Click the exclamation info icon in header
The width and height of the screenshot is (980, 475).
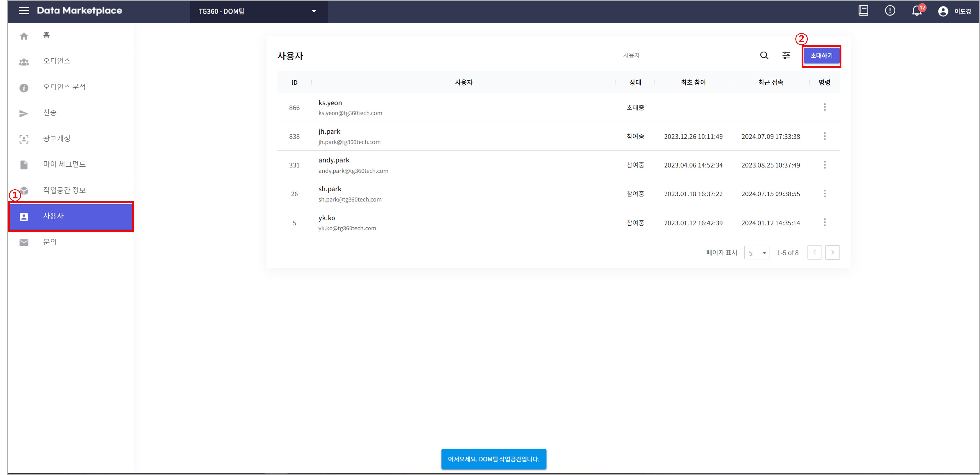[890, 11]
